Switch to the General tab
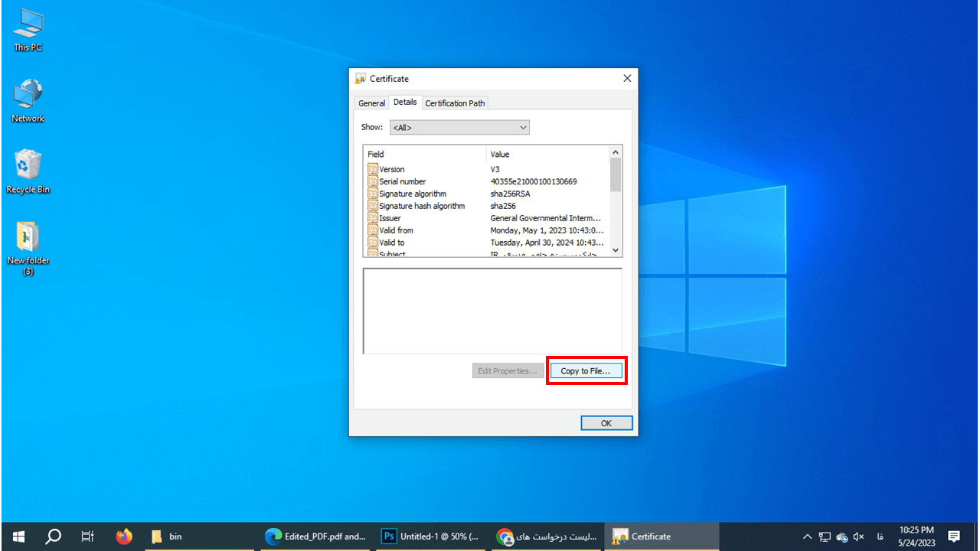Screen dimensions: 980x551 (371, 103)
